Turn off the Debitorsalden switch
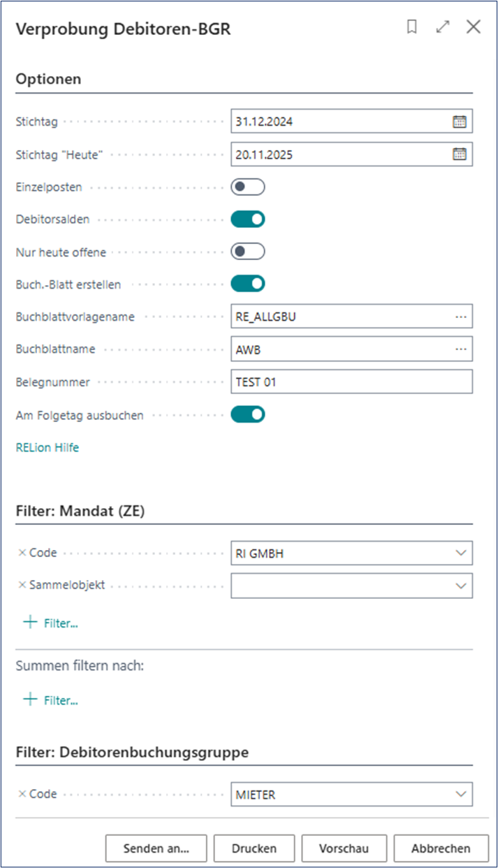Viewport: 498px width, 868px height. pos(248,219)
